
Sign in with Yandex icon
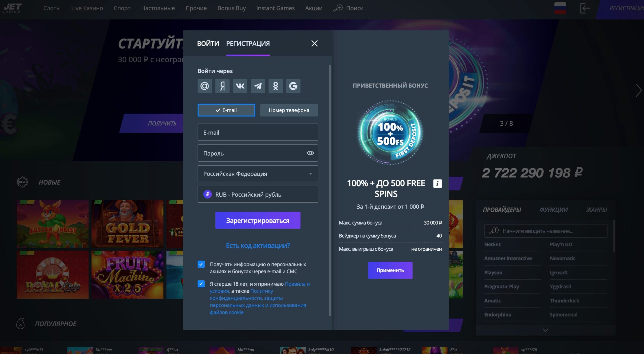click(x=222, y=86)
